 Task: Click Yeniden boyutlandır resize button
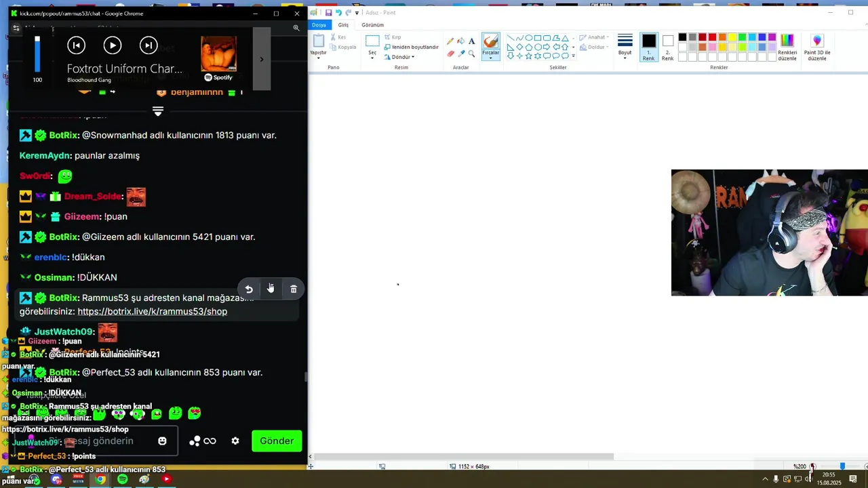(412, 47)
